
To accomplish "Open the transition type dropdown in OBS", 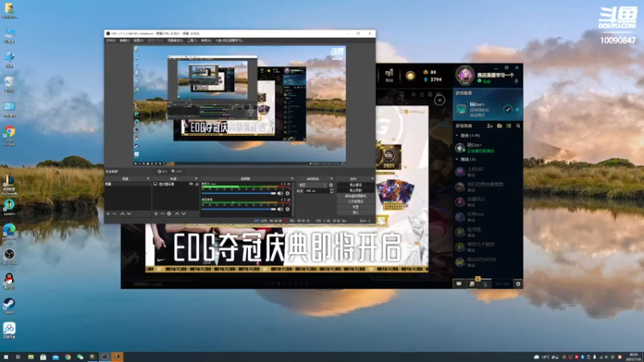I will (x=312, y=185).
